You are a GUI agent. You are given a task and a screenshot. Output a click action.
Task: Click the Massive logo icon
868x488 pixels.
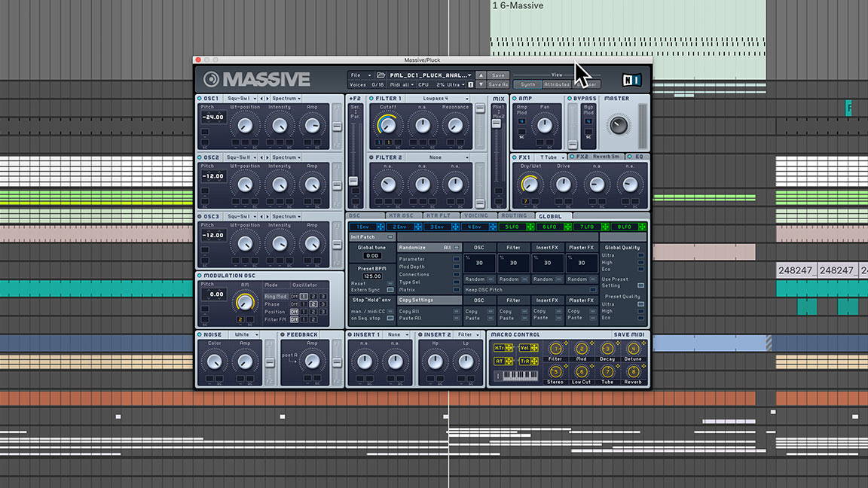tap(211, 79)
